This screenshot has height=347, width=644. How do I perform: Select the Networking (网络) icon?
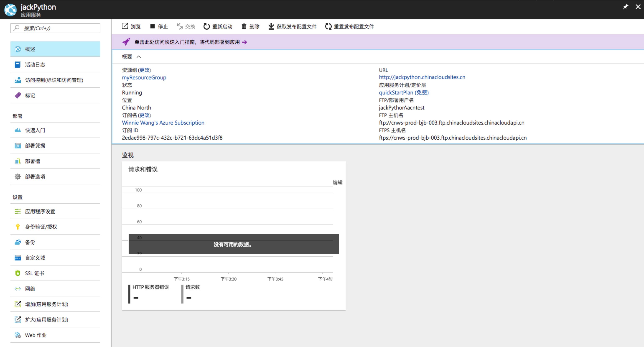(x=18, y=289)
